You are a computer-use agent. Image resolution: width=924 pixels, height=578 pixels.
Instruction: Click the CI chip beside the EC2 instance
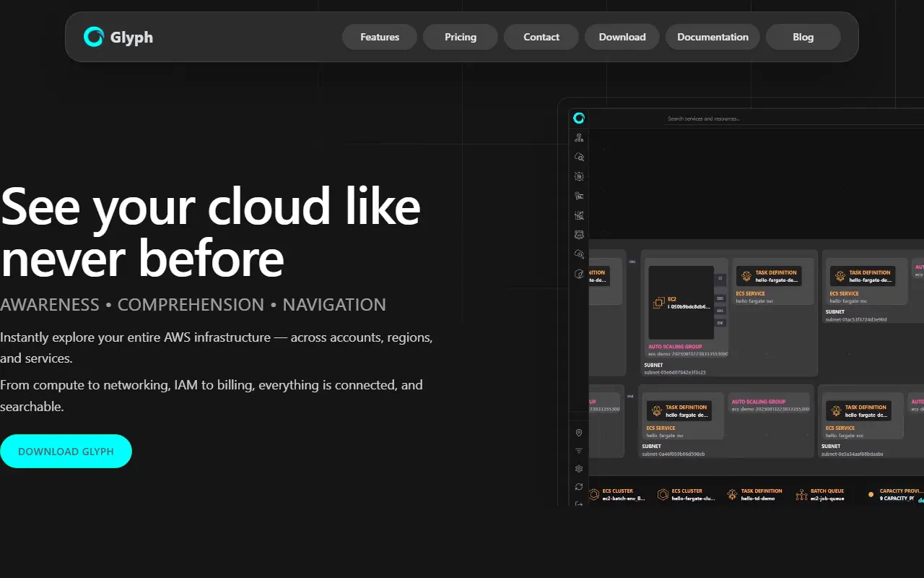(720, 278)
